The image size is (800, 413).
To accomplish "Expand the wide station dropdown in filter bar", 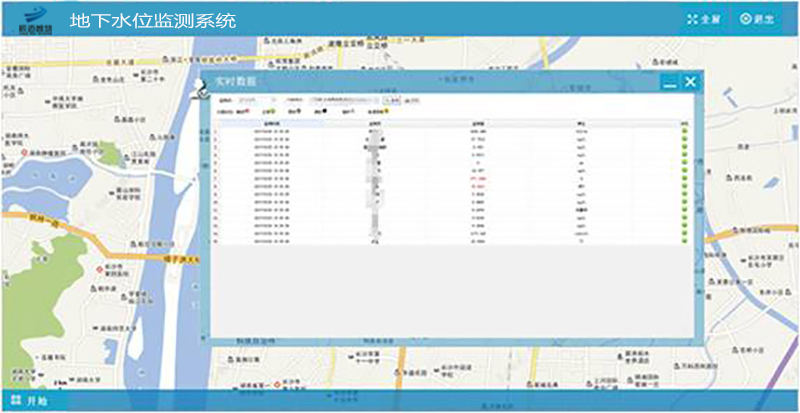I will pos(345,101).
